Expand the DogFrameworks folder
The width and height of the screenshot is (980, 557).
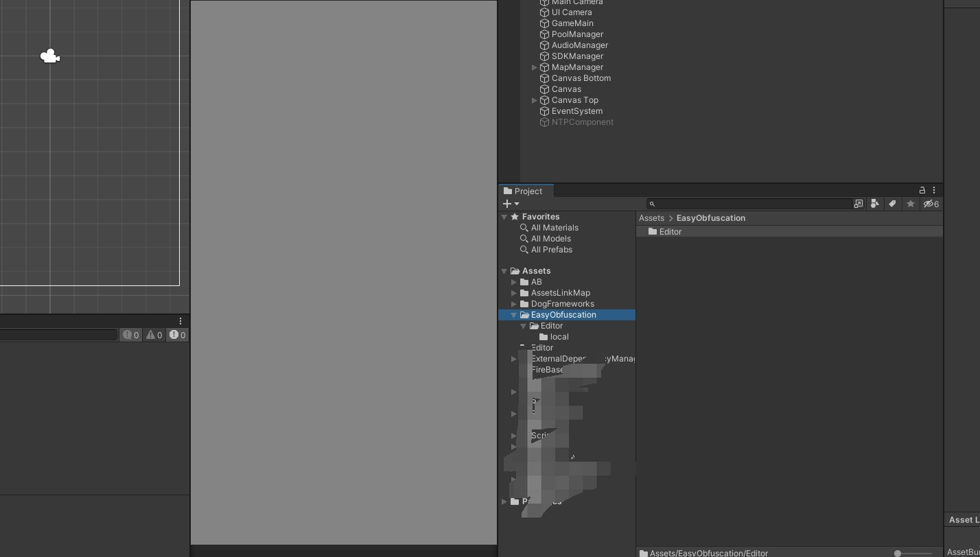pyautogui.click(x=514, y=304)
